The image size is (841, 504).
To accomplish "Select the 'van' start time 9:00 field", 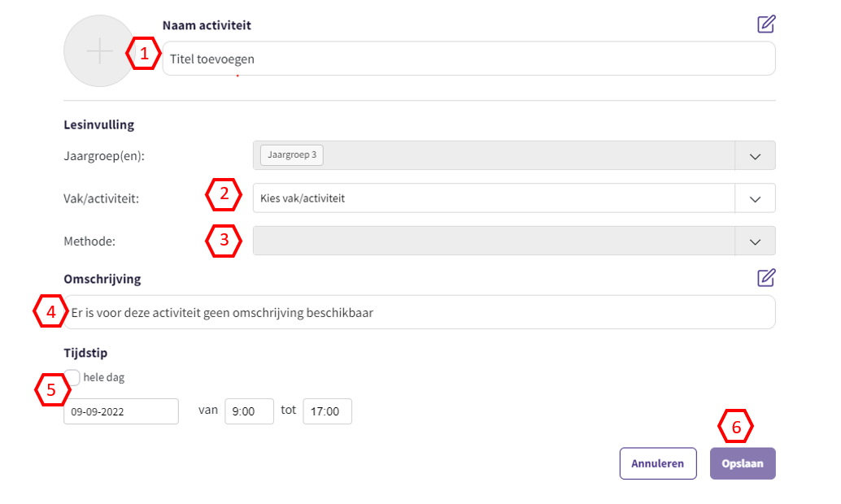I will 249,411.
